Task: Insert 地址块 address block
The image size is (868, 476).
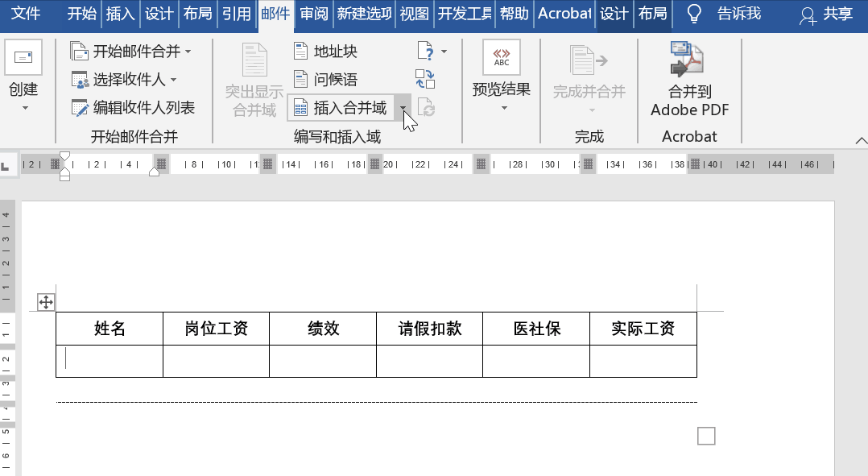Action: (325, 52)
